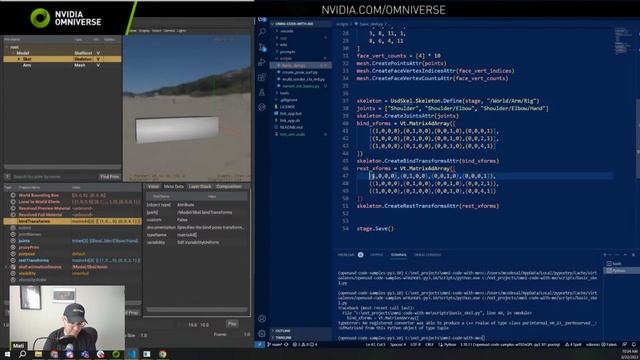Open the PROBLEMS panel tab
Image resolution: width=640 pixels, height=360 pixels.
pos(347,255)
